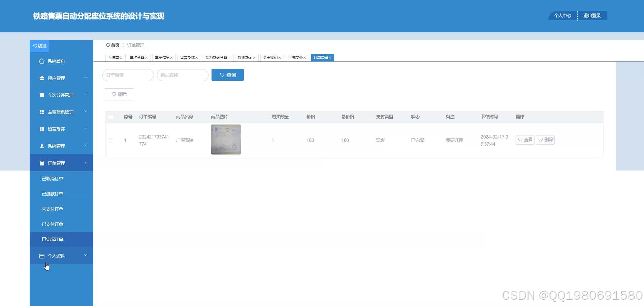
Task: Click the chat icon beside 车次分类管理
Action: coord(42,95)
